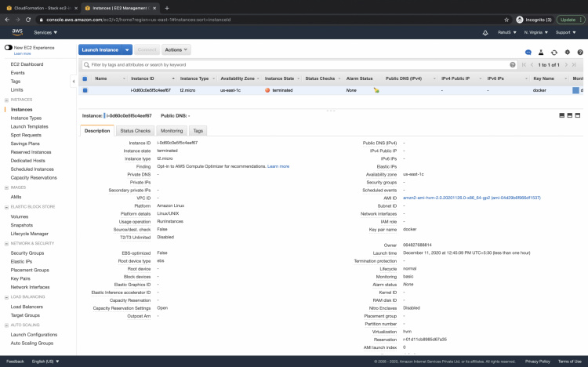Click the AWS logo
The image size is (588, 367).
[x=16, y=32]
